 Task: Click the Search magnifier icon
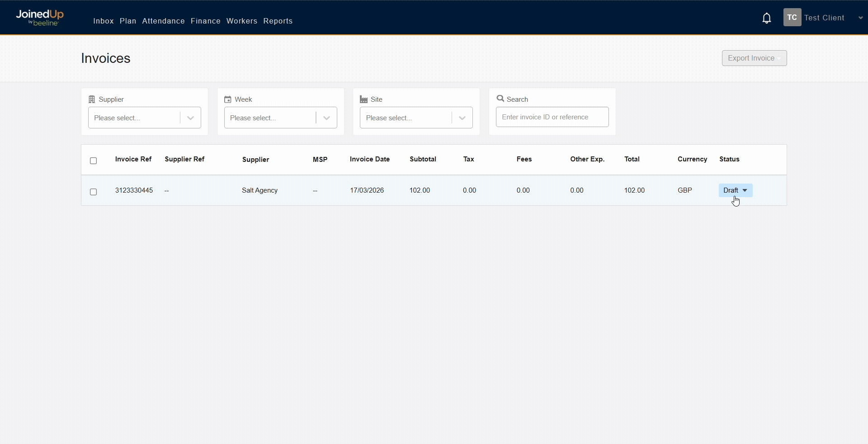click(x=500, y=99)
